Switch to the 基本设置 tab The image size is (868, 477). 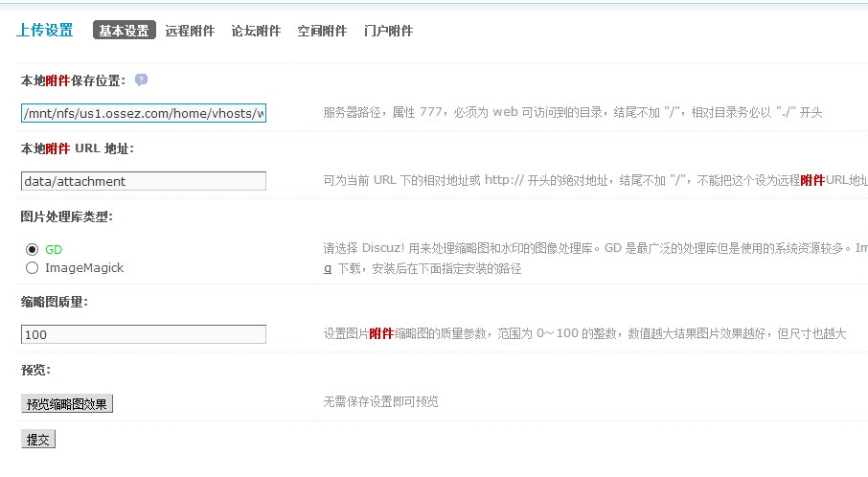tap(124, 31)
